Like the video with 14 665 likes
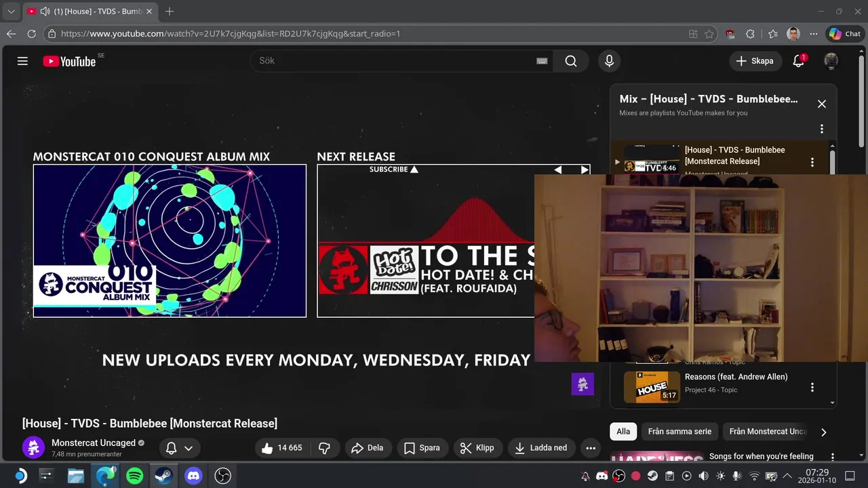 (281, 448)
